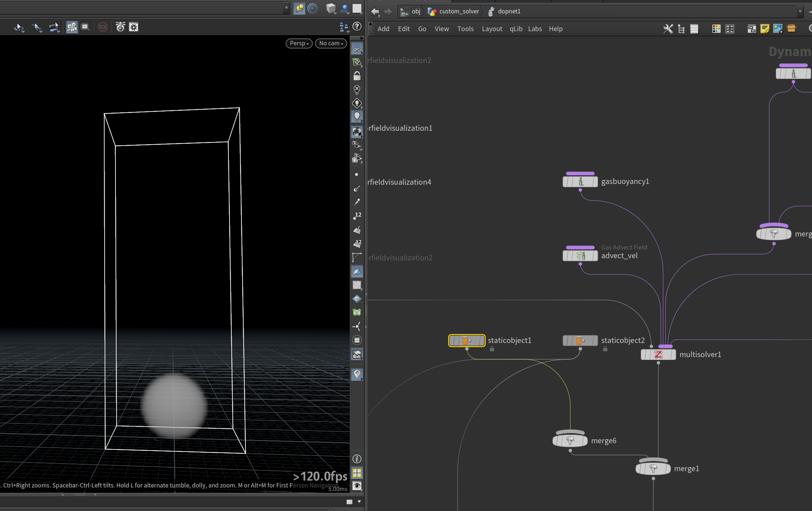This screenshot has height=511, width=812.
Task: Open the Persp view dropdown
Action: tap(299, 43)
